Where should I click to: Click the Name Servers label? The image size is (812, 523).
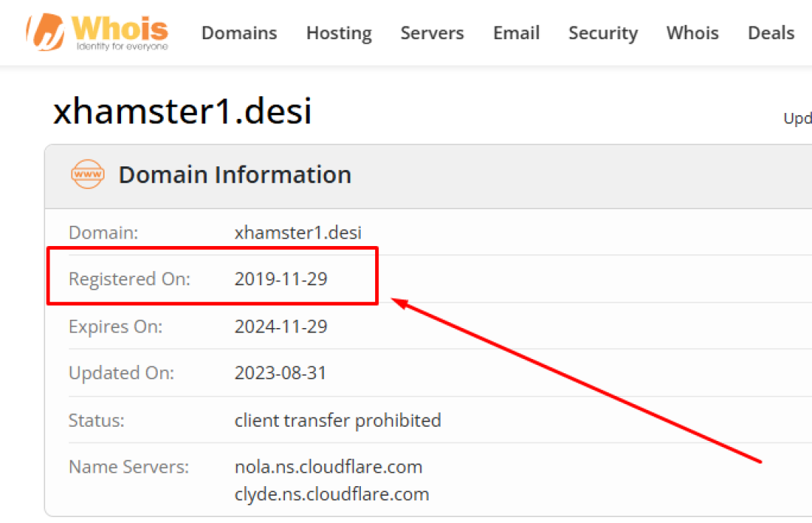129,467
